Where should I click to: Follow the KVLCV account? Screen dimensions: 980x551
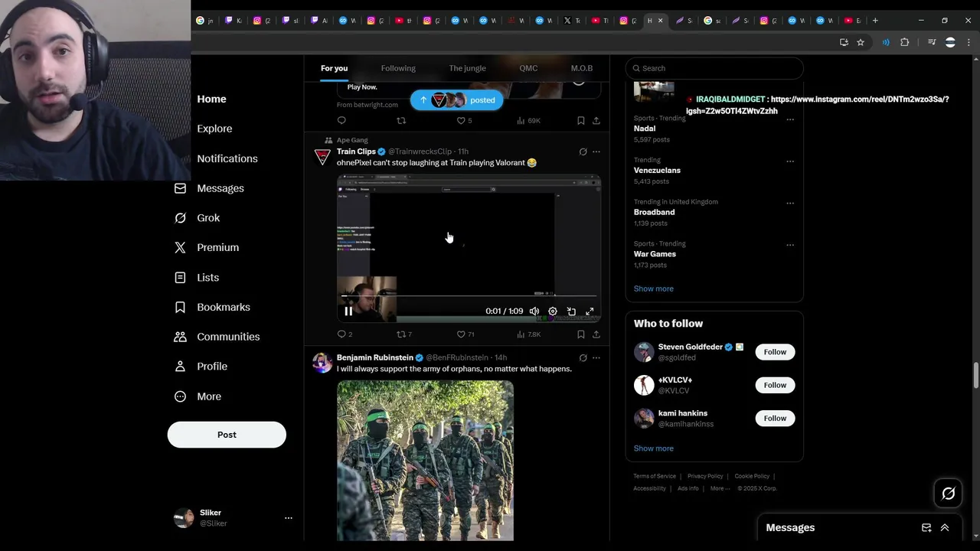pos(775,385)
